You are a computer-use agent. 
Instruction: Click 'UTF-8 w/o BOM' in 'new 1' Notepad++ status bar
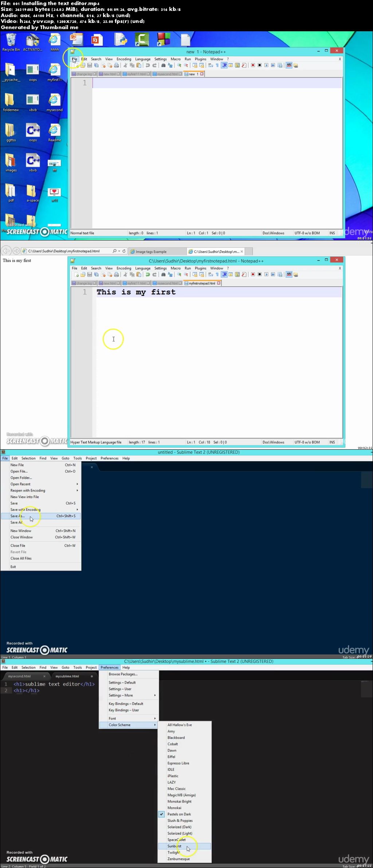point(307,233)
